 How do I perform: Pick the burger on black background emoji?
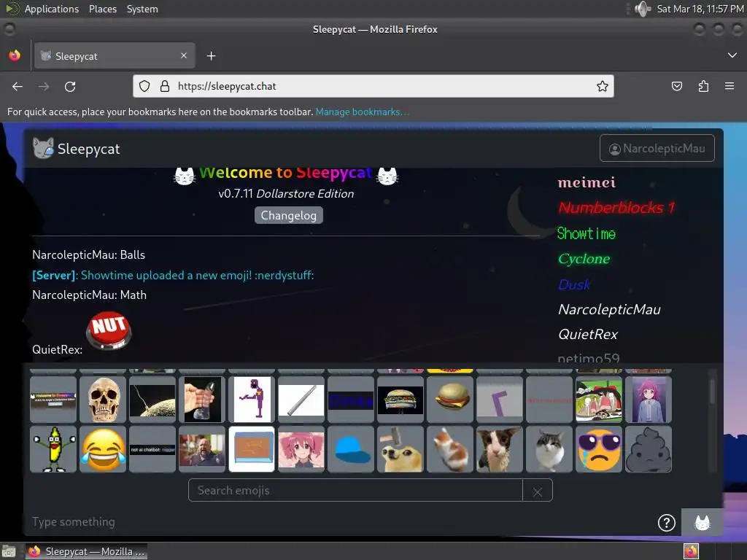coord(400,400)
